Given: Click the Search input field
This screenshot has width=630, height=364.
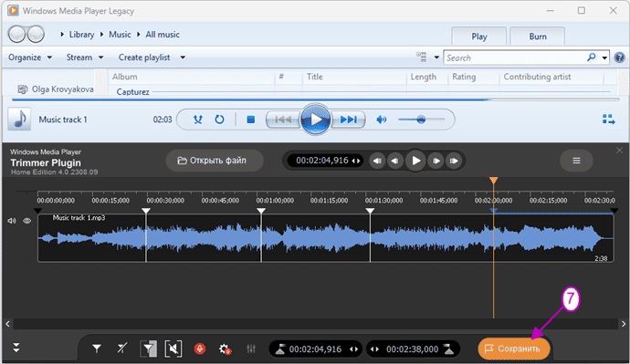Looking at the screenshot, I should click(x=514, y=57).
